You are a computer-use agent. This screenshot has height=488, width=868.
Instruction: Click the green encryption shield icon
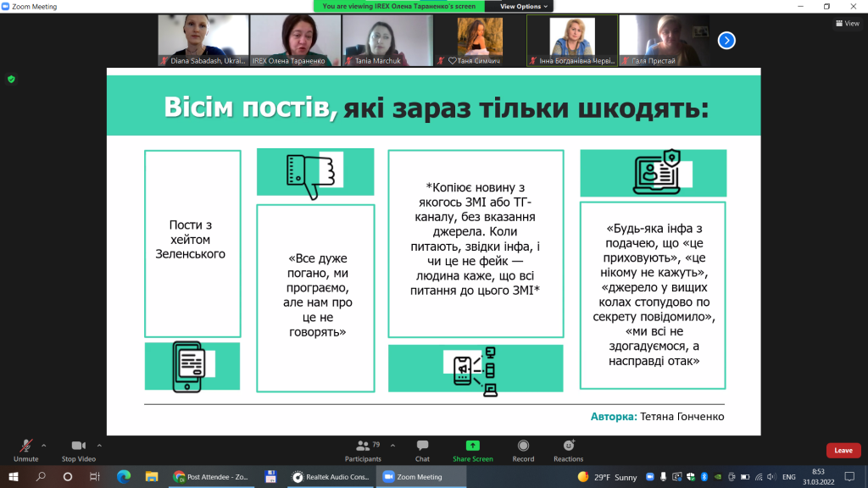11,79
